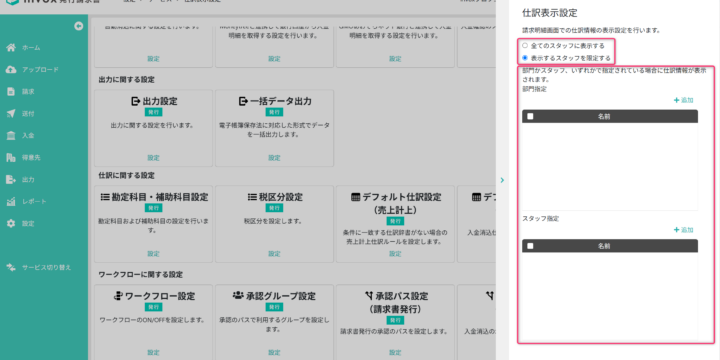The height and width of the screenshot is (360, 720).
Task: Open the 設定 gear icon in sidebar
Action: 11,224
